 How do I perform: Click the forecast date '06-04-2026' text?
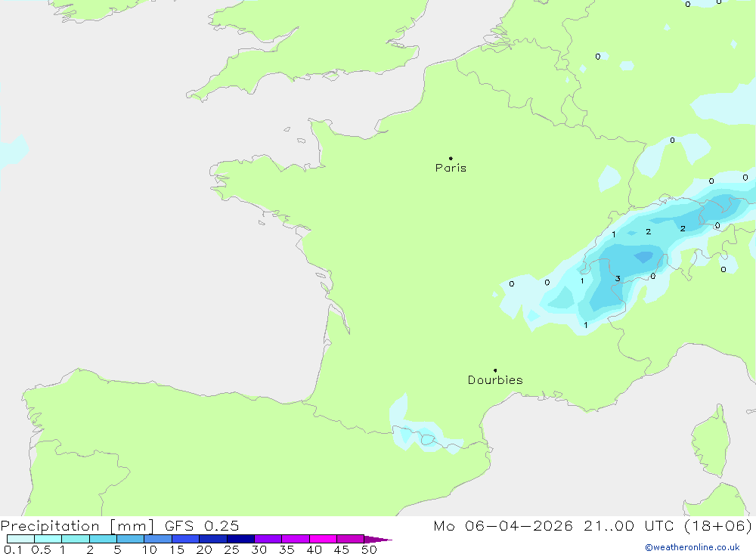[x=519, y=525]
